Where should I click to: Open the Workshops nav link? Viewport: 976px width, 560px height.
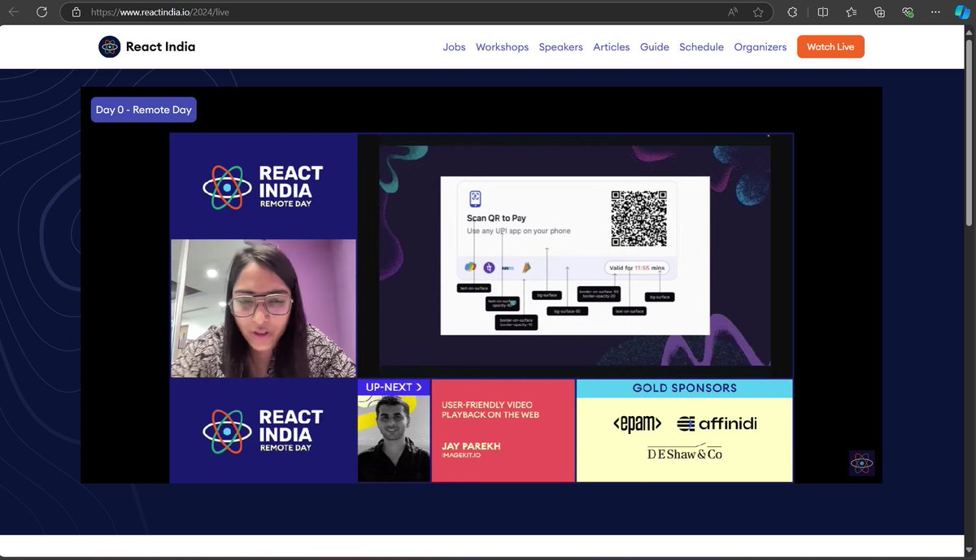click(x=502, y=47)
